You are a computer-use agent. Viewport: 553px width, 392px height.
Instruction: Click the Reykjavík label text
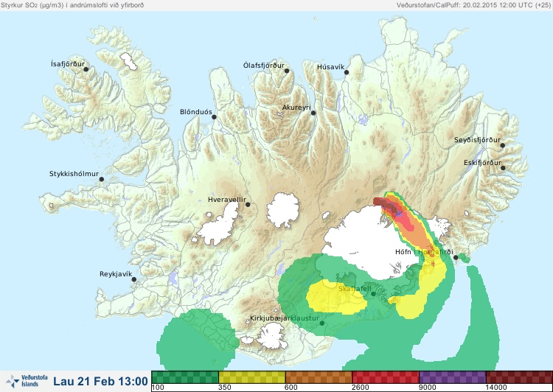116,274
